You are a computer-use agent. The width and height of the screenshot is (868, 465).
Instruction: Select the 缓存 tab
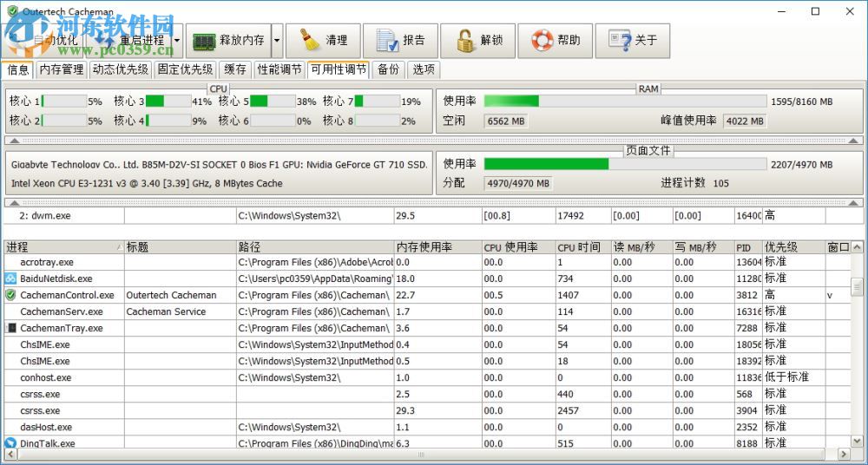235,69
